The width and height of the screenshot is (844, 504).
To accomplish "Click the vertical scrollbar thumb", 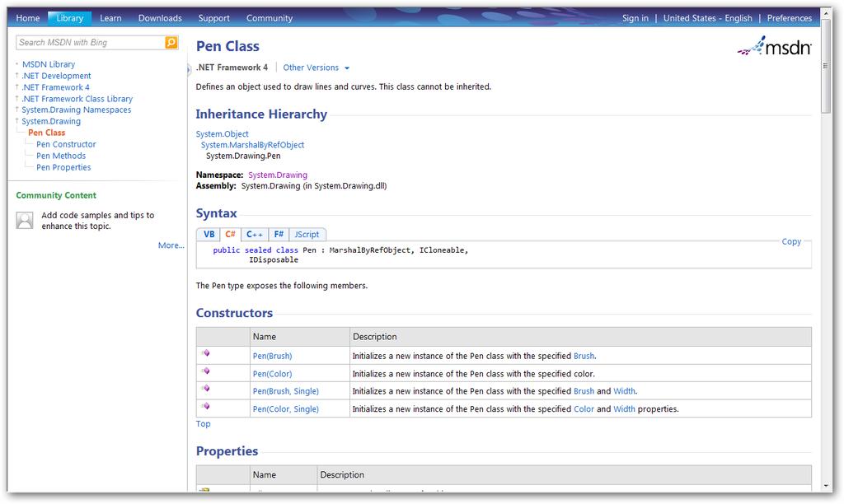I will click(826, 66).
